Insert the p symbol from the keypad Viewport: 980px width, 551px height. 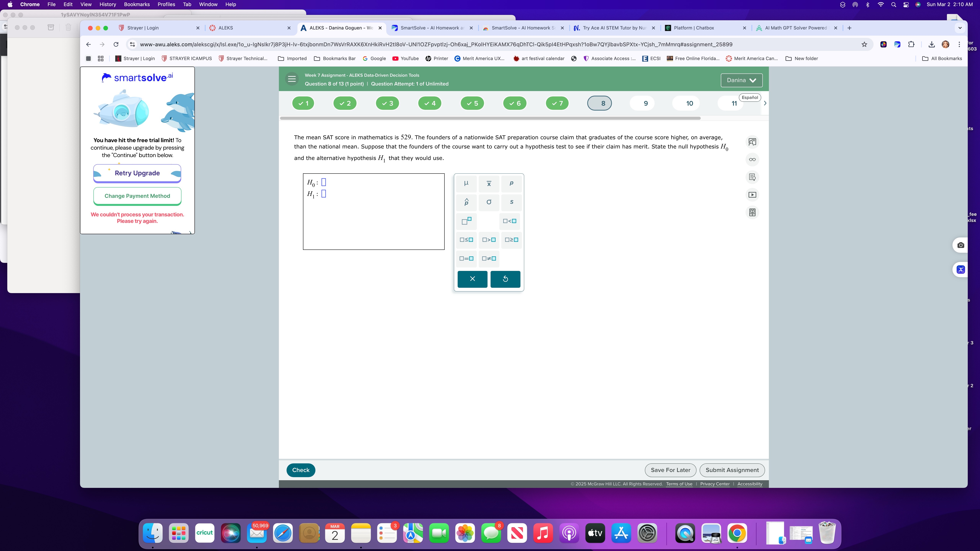tap(511, 183)
